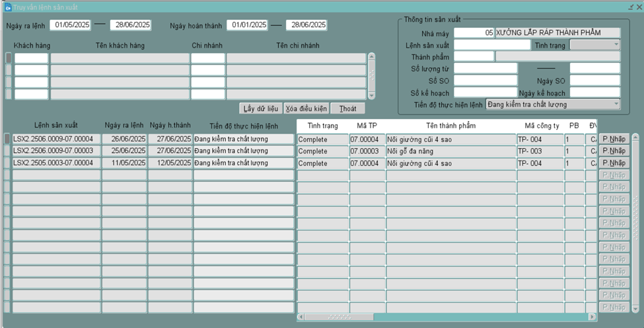644x328 pixels.
Task: Click the window icon in the title bar
Action: pos(7,6)
